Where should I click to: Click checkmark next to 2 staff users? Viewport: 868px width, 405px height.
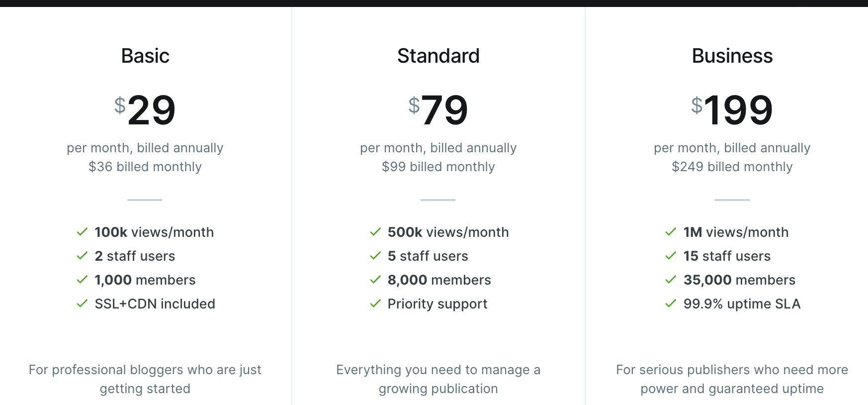[82, 256]
